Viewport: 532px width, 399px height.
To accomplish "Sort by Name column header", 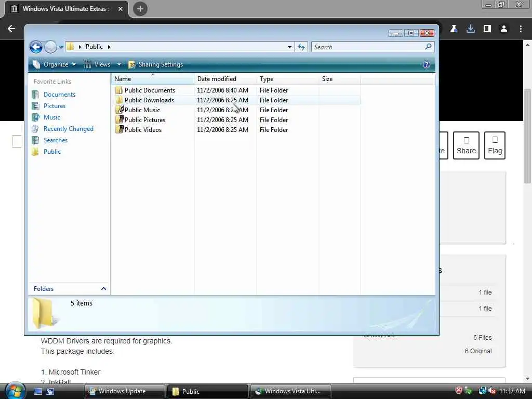I will pyautogui.click(x=152, y=79).
